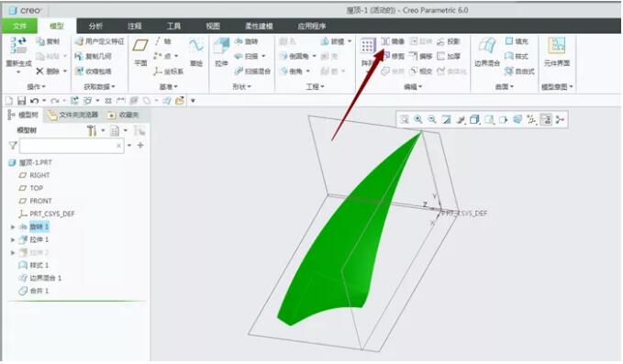Image resolution: width=623 pixels, height=364 pixels.
Task: Click the Zoom In icon in graphics toolbar
Action: [x=418, y=119]
